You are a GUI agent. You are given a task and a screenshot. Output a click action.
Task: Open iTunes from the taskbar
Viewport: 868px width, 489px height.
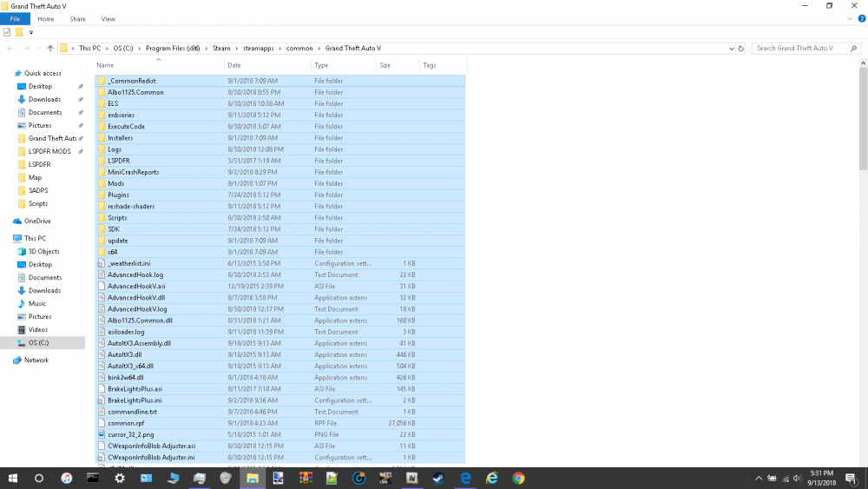coord(67,478)
